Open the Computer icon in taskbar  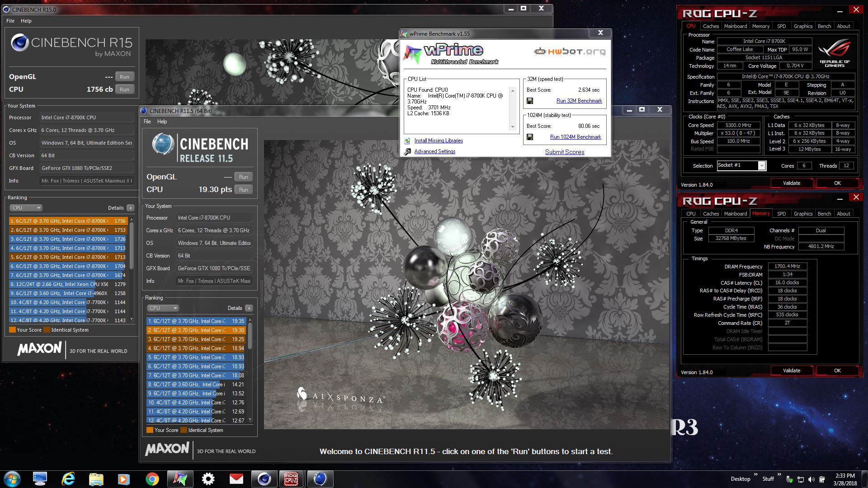[40, 479]
